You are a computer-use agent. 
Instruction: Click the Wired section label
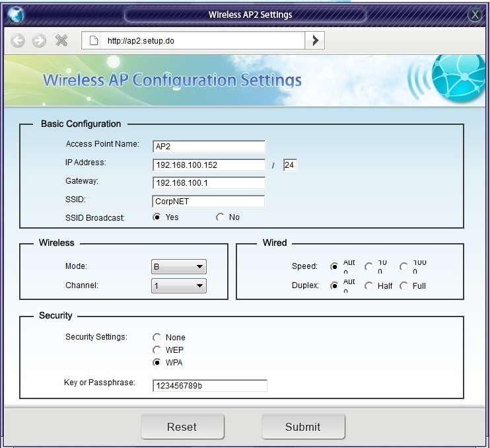[x=275, y=243]
